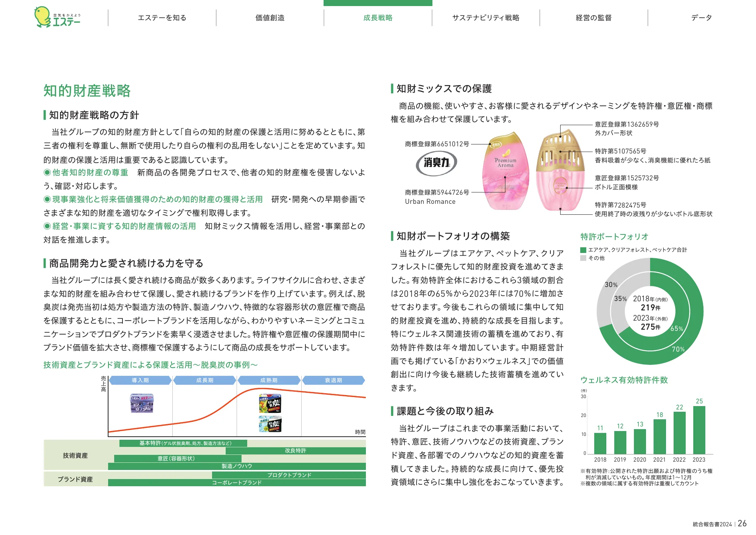Open the 価値創造 tab
The image size is (756, 535).
pyautogui.click(x=270, y=18)
